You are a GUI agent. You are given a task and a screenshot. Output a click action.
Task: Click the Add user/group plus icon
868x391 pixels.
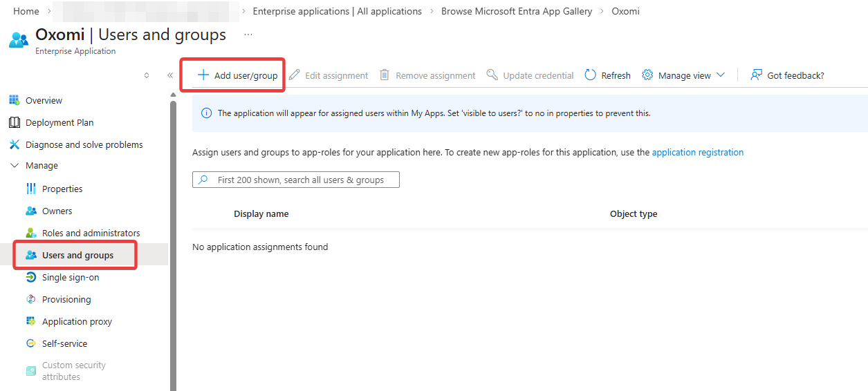[203, 75]
